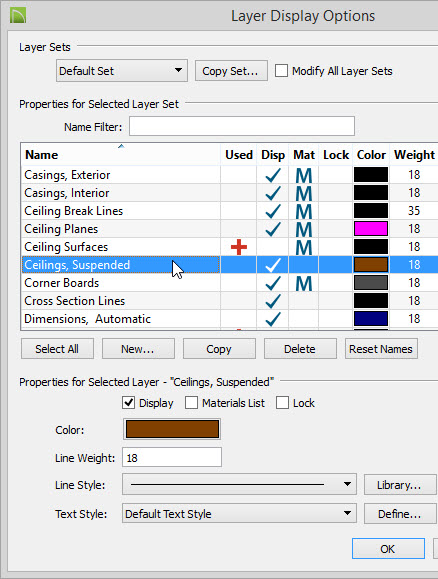The width and height of the screenshot is (438, 579).
Task: Click the red plus Used icon for Ceiling Surfaces
Action: 239,247
